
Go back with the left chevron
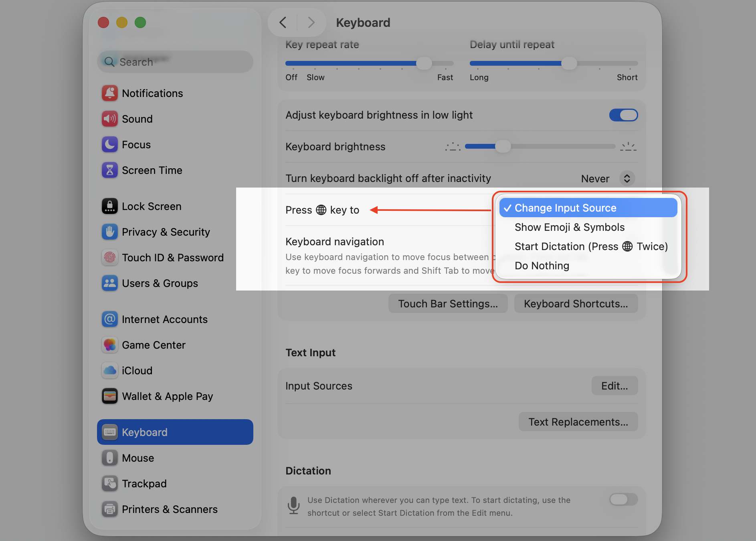tap(283, 22)
